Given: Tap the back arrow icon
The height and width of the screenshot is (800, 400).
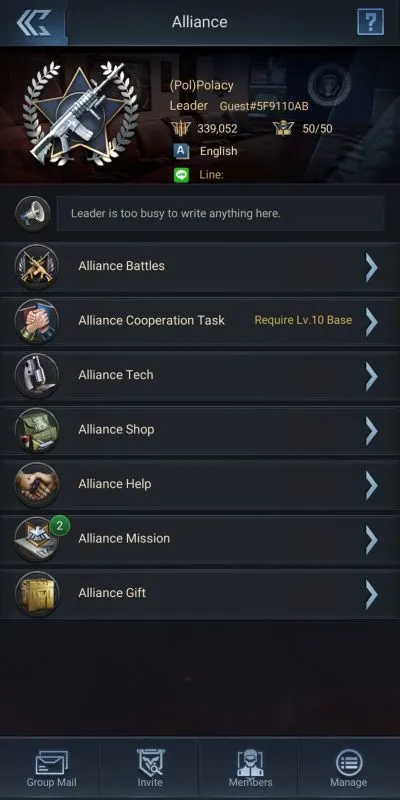Looking at the screenshot, I should click(33, 22).
